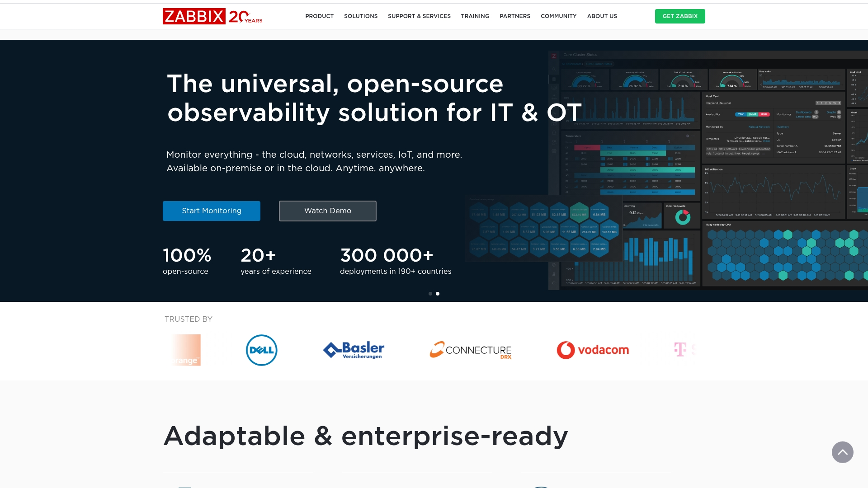Click the Dell logo
Image resolution: width=868 pixels, height=488 pixels.
[261, 350]
